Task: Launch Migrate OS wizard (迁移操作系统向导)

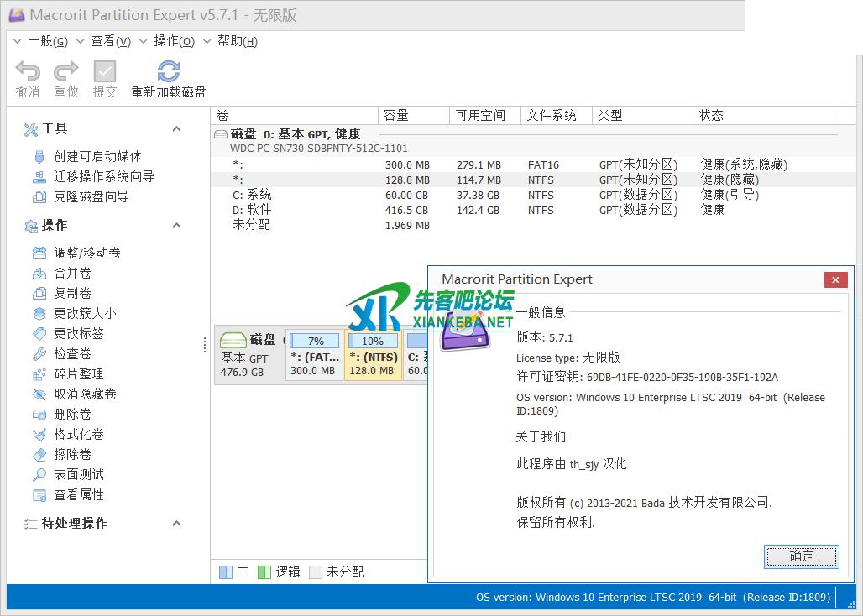Action: click(104, 176)
